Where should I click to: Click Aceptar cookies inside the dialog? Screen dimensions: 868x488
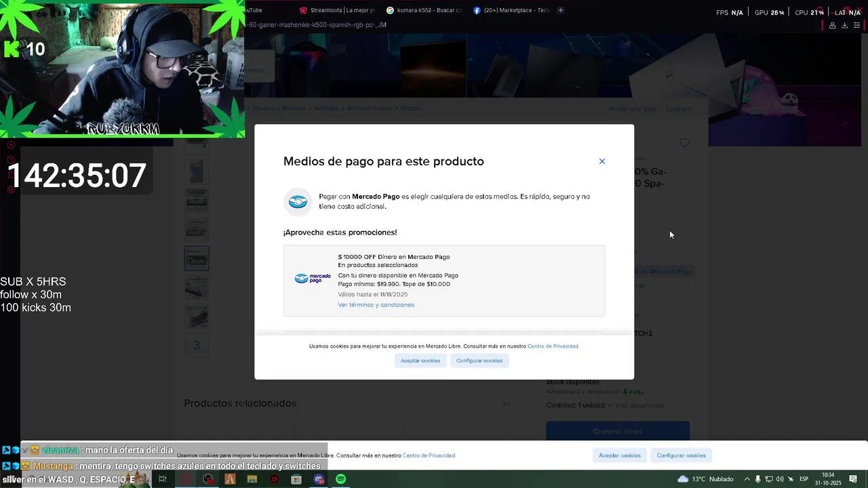[x=420, y=361]
